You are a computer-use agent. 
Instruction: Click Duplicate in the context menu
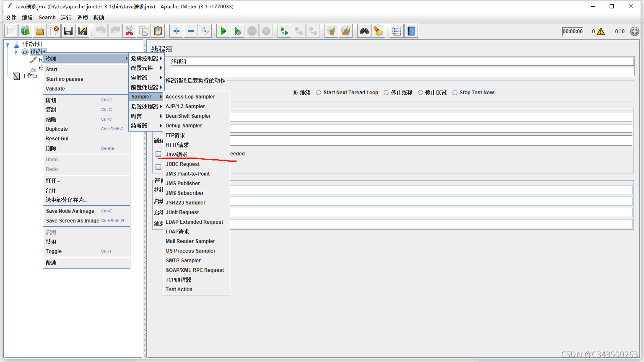pos(86,129)
